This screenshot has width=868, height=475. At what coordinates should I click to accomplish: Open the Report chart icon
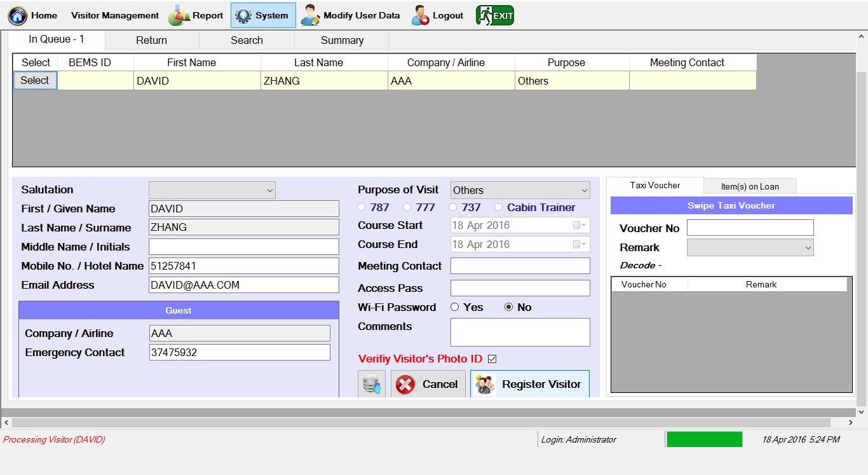coord(179,16)
